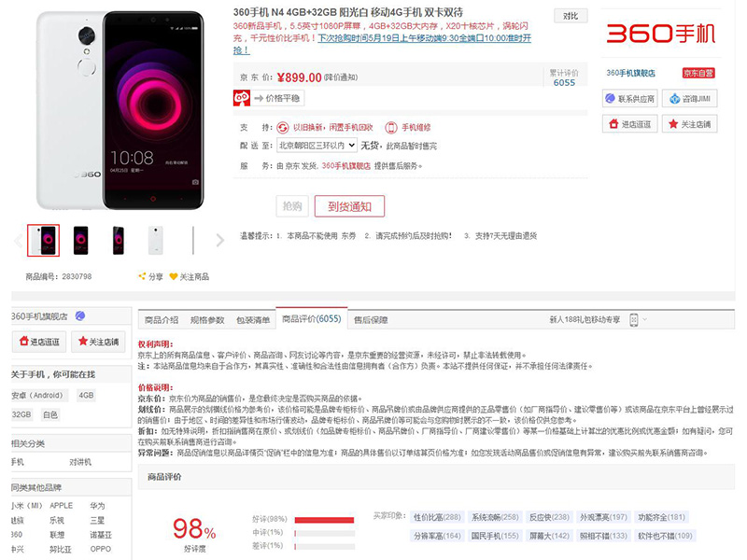This screenshot has width=747, height=560.
Task: Open the old-for-new trade-in recycle icon
Action: [x=283, y=127]
